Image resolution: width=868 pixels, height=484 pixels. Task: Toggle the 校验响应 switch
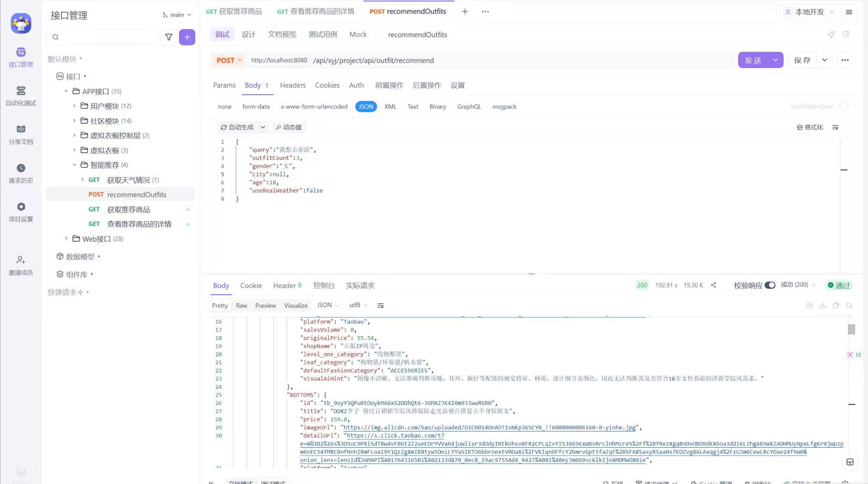point(770,285)
